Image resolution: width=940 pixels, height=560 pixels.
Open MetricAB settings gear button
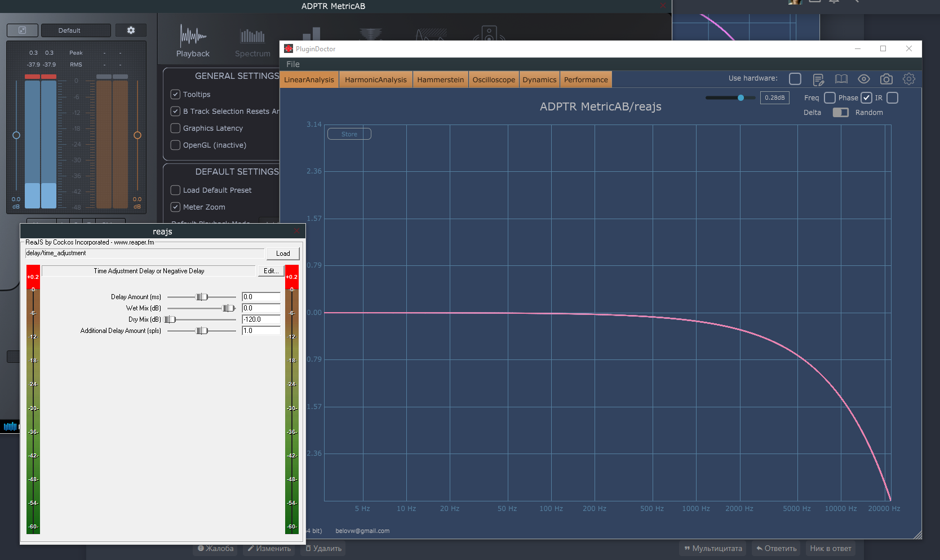[131, 30]
